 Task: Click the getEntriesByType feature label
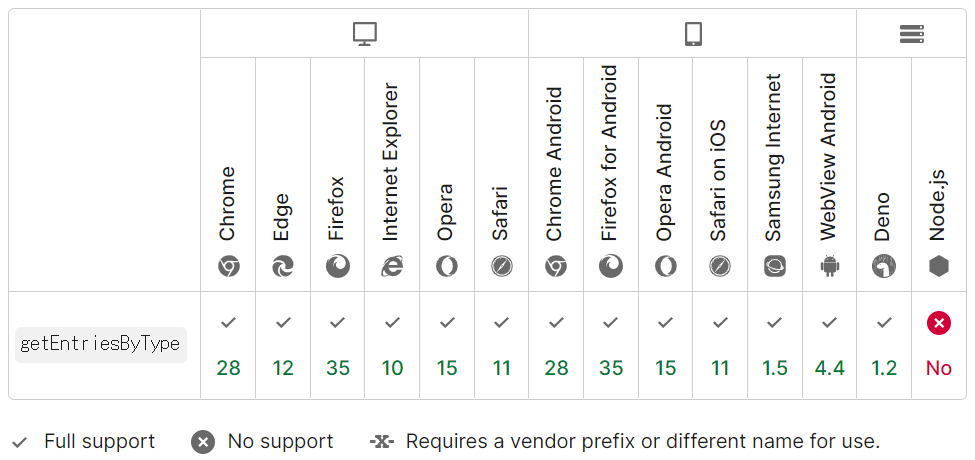pos(101,344)
